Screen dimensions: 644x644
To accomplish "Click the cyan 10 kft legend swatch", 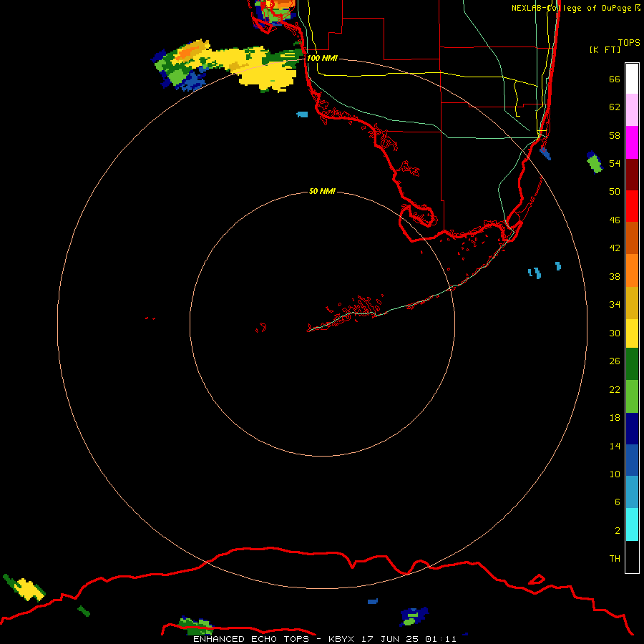I will [632, 525].
